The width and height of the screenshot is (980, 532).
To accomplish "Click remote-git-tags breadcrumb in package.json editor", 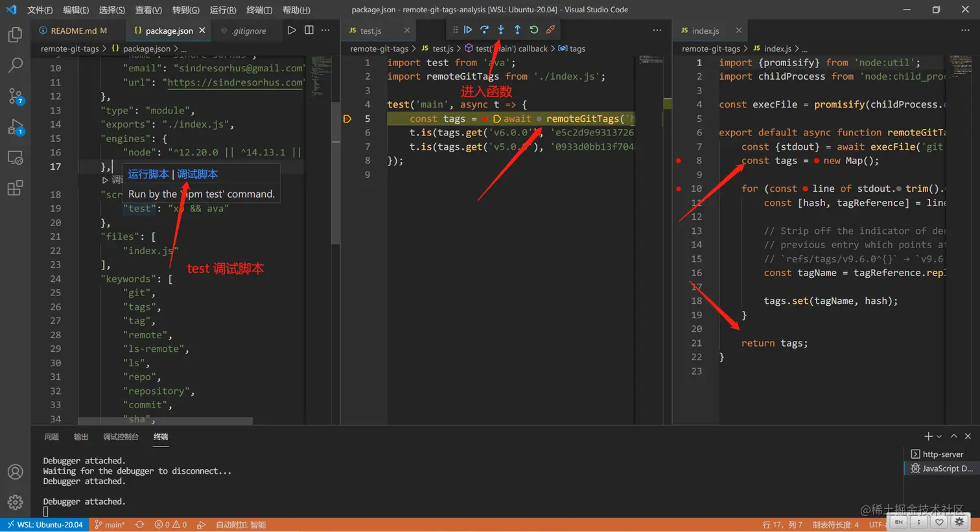I will (69, 49).
